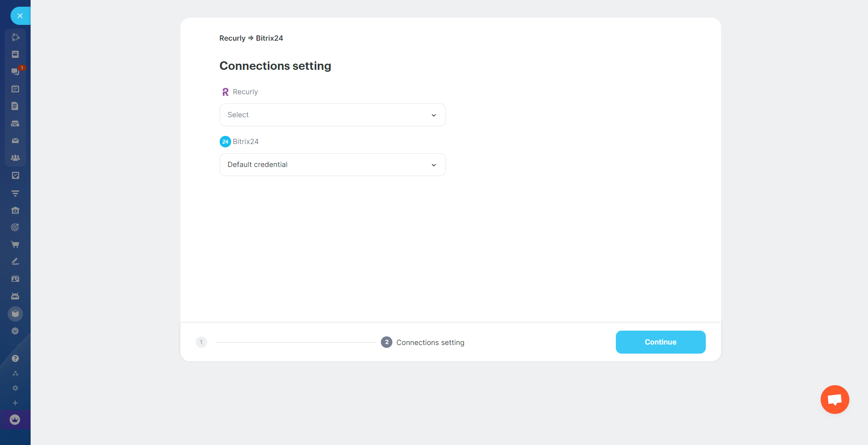
Task: Open the chat icon with notification badge
Action: [15, 71]
